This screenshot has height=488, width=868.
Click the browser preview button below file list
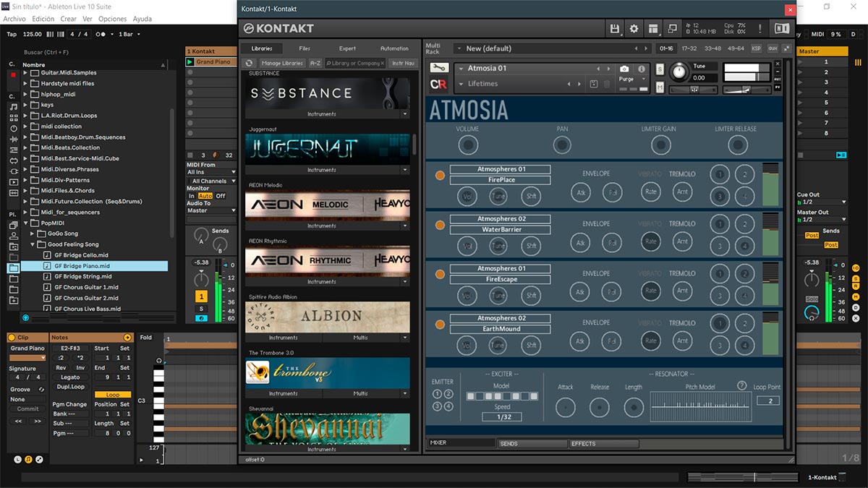pos(26,317)
